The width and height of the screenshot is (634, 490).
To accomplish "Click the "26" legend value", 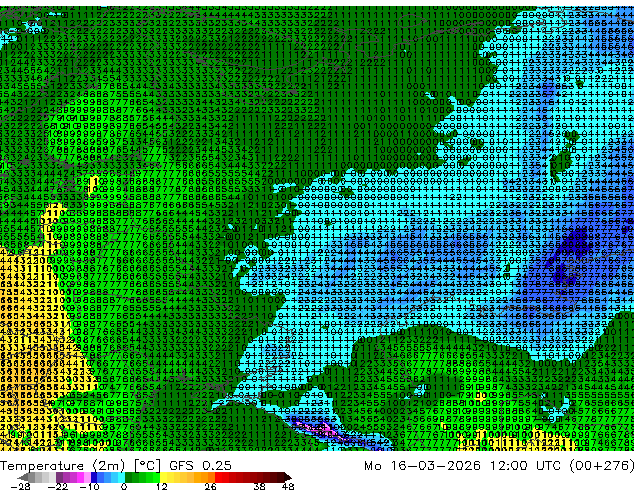I will (210, 486).
